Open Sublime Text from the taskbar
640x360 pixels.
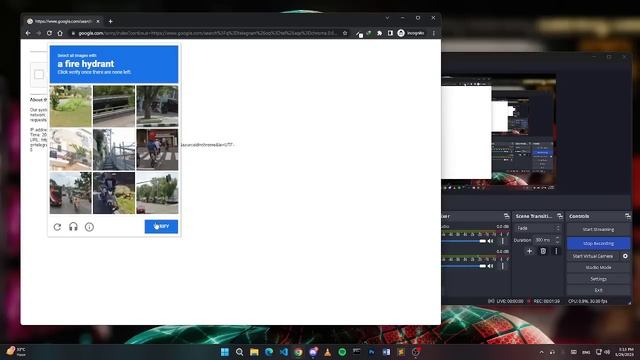(401, 352)
